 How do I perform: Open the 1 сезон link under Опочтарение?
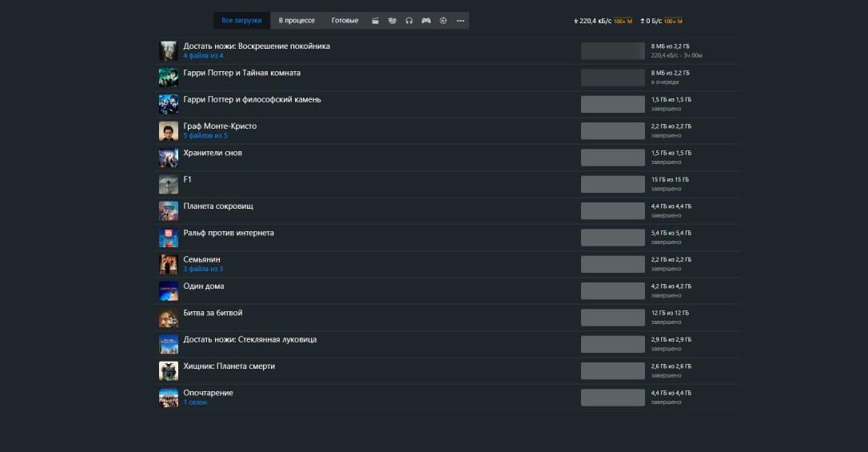click(x=195, y=402)
